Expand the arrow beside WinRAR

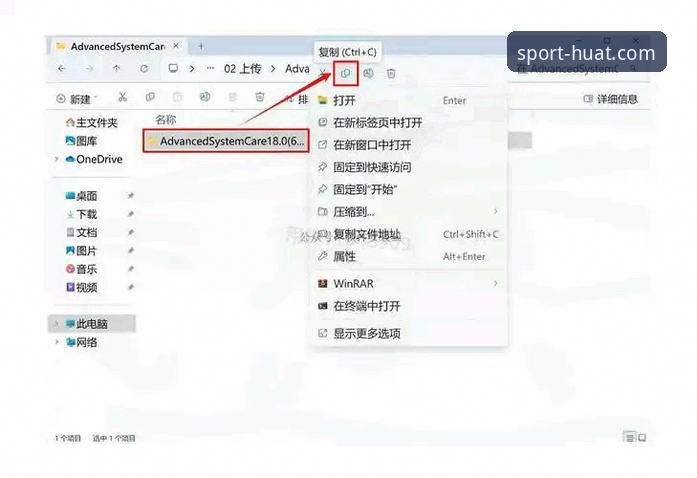(495, 283)
